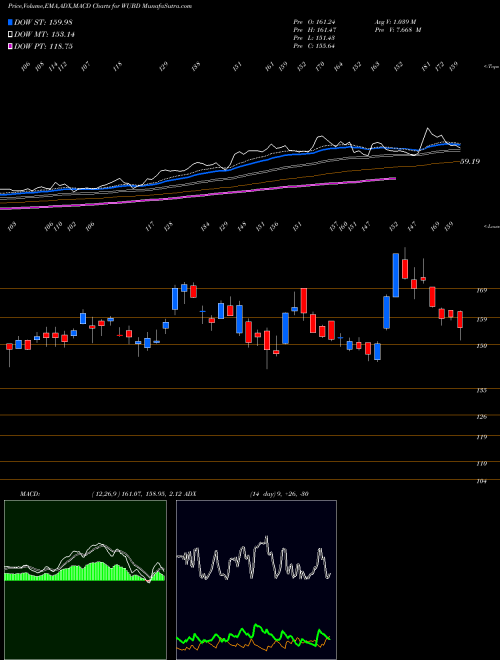Viewport: 500px width, 660px height.
Task: Click the 169 price level label
Action: click(x=482, y=290)
